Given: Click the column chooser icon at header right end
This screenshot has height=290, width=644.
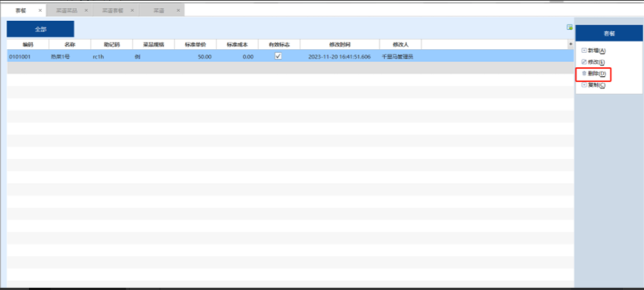Looking at the screenshot, I should point(570,44).
